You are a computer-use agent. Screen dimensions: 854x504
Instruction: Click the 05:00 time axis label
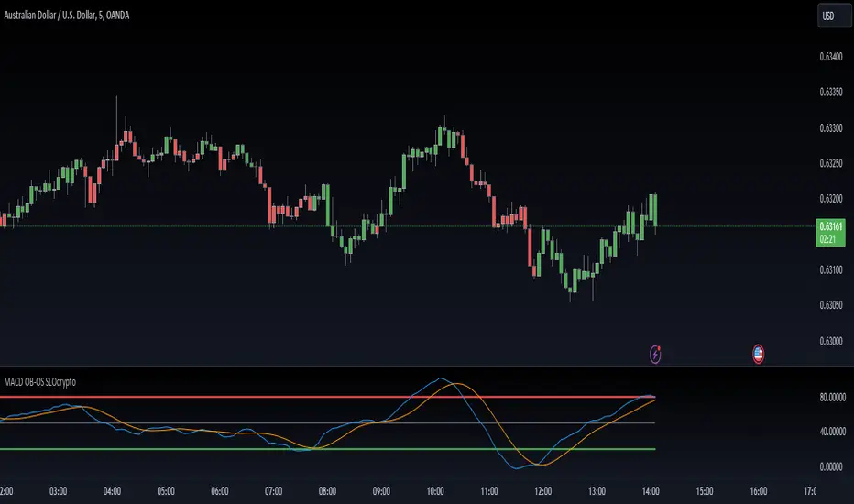tap(166, 491)
